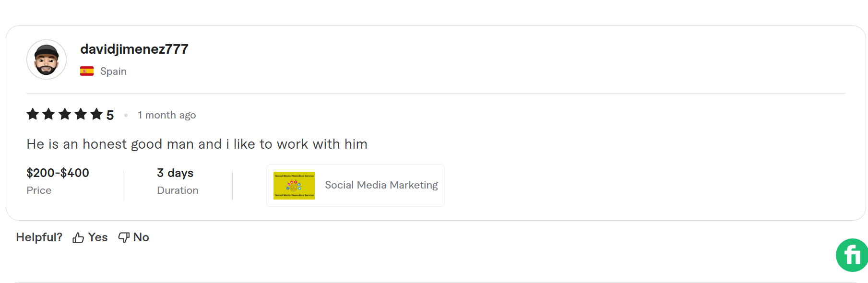The image size is (868, 283).
Task: Expand the reviewer profile by clicking davidjimenez777
Action: 134,49
